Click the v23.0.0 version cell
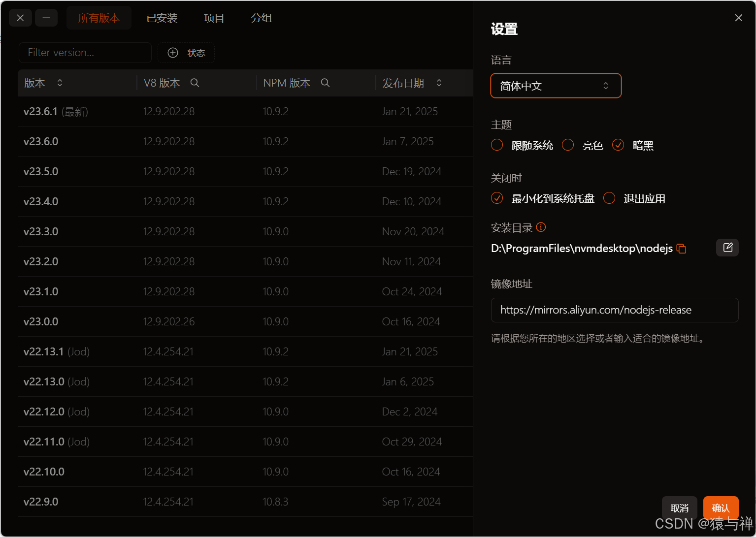The height and width of the screenshot is (537, 756). click(41, 322)
